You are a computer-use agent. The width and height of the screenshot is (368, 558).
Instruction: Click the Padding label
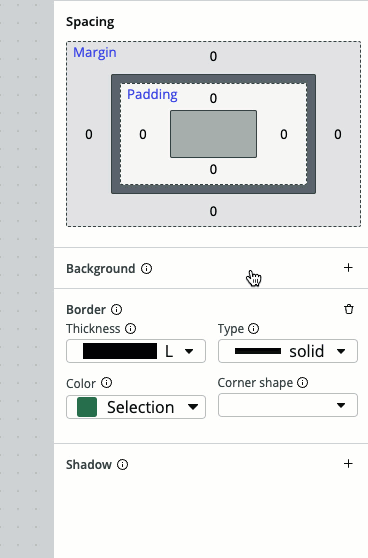pyautogui.click(x=152, y=95)
